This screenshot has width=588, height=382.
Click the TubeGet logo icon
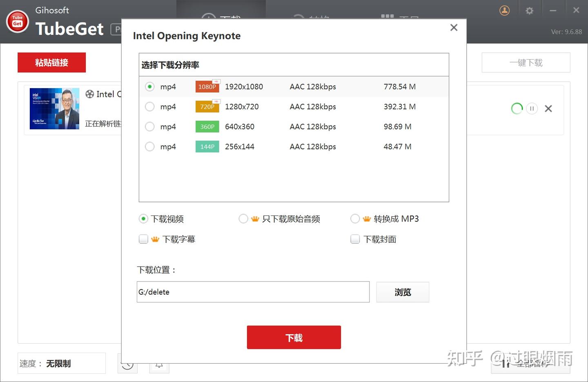[18, 21]
